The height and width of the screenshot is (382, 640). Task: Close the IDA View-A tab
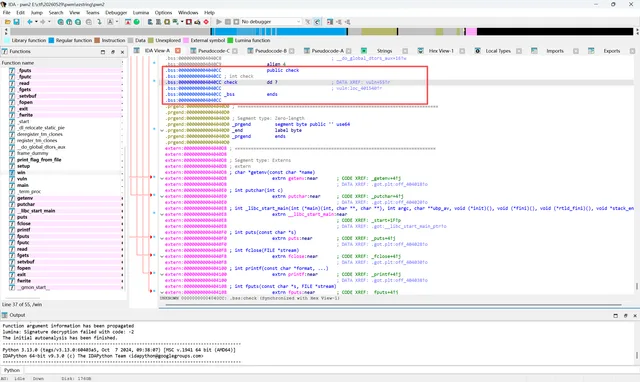pyautogui.click(x=178, y=51)
